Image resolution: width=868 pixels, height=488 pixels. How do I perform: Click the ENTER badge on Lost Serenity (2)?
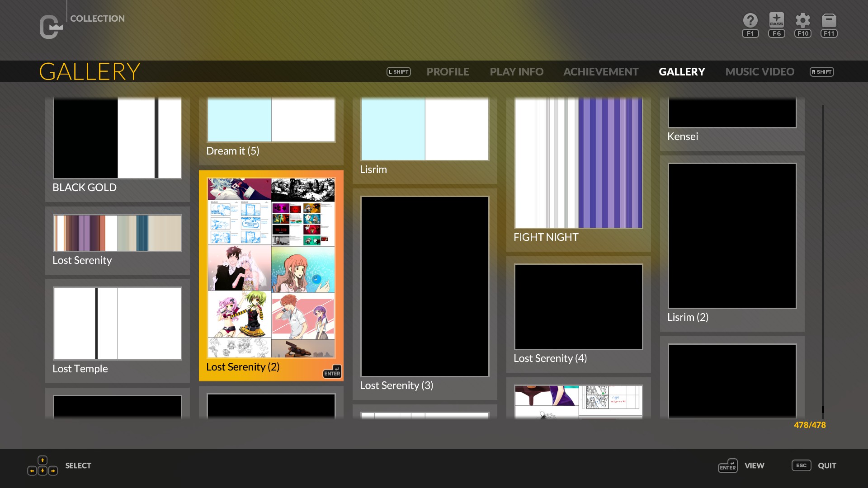coord(332,371)
